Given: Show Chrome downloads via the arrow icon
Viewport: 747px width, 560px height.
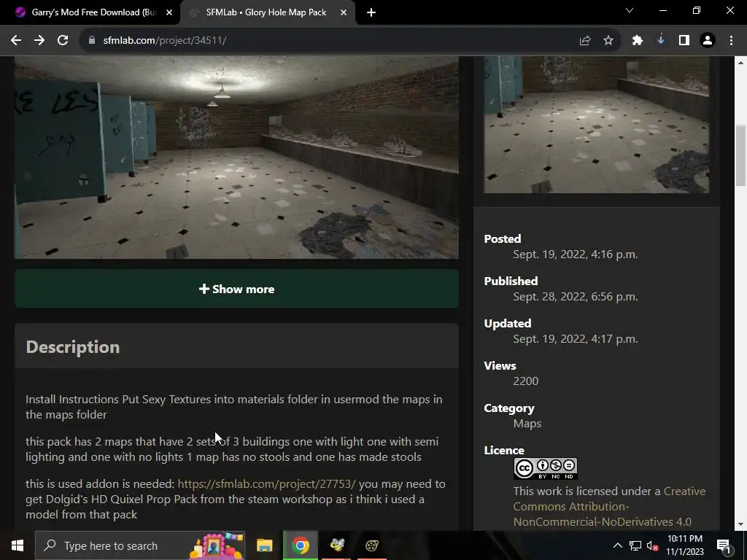Looking at the screenshot, I should coord(661,41).
